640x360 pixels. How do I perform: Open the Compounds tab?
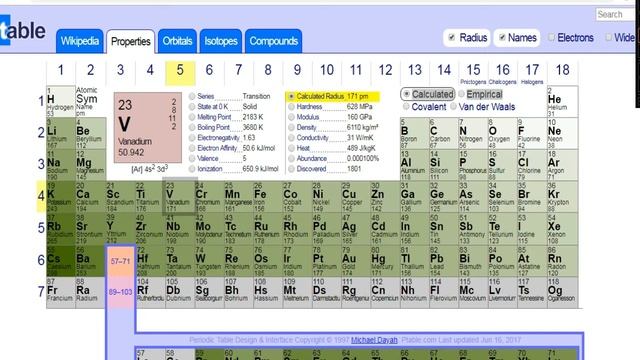click(273, 41)
